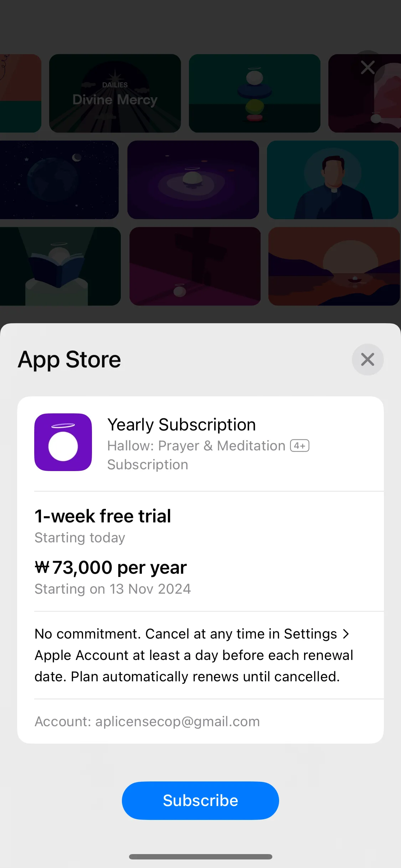Open the cross shadow thumbnail
This screenshot has width=401, height=868.
pyautogui.click(x=195, y=266)
